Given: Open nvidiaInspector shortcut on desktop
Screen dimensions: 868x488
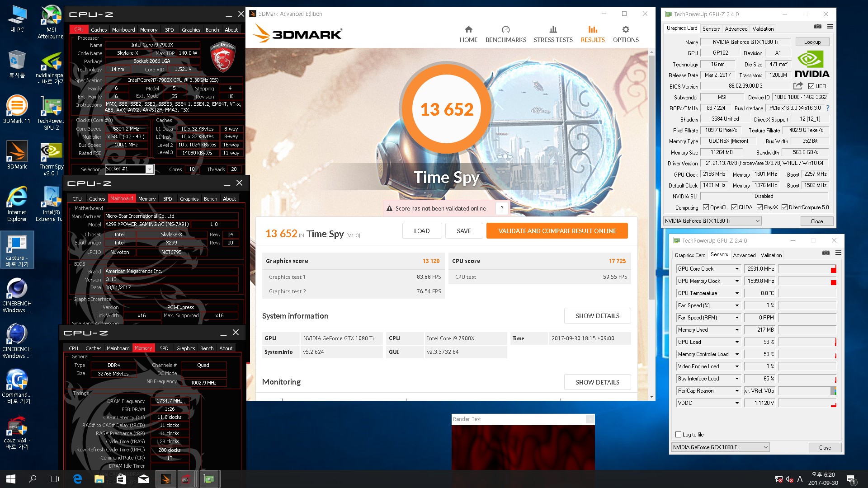Looking at the screenshot, I should coord(51,68).
